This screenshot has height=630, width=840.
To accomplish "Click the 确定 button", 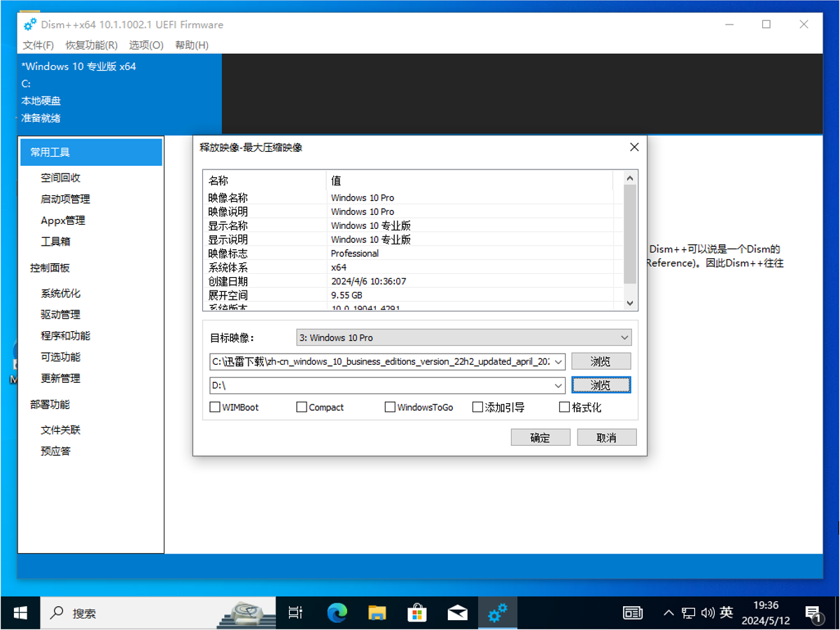I will [x=540, y=437].
